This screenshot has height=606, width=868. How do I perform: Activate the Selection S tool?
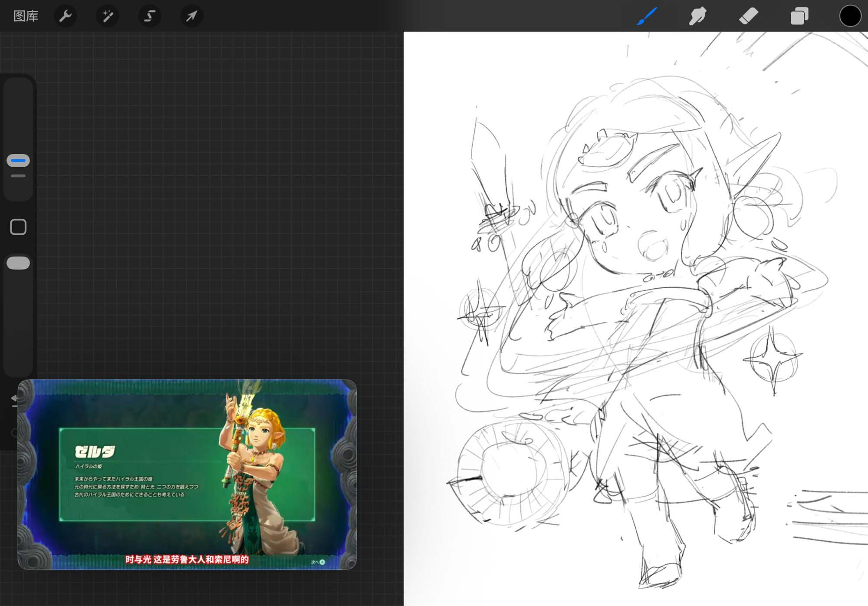149,16
